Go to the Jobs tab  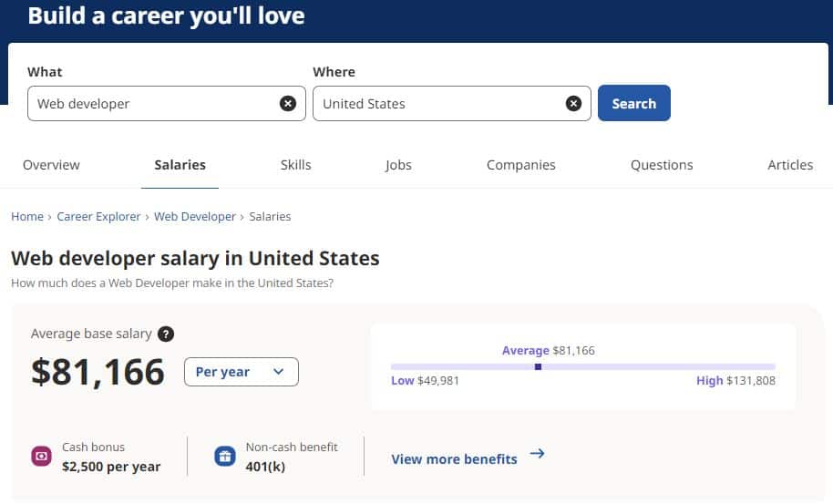[x=398, y=165]
